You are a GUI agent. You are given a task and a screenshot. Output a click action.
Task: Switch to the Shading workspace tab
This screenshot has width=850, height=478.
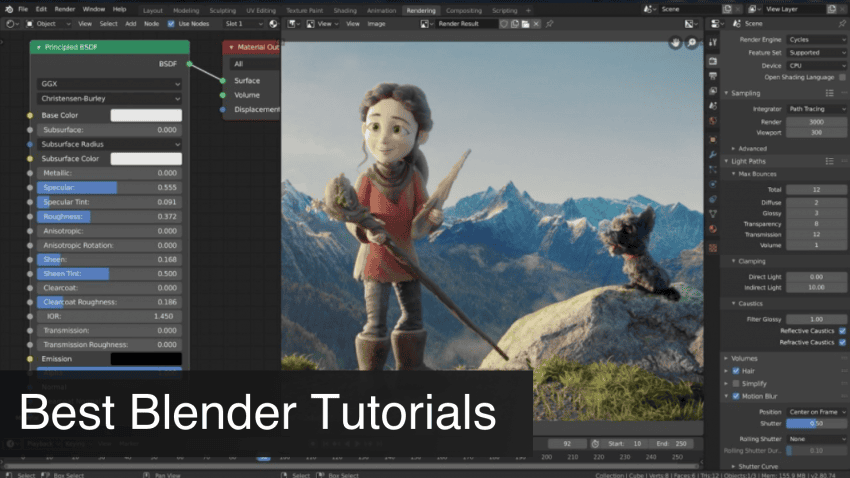pyautogui.click(x=345, y=10)
